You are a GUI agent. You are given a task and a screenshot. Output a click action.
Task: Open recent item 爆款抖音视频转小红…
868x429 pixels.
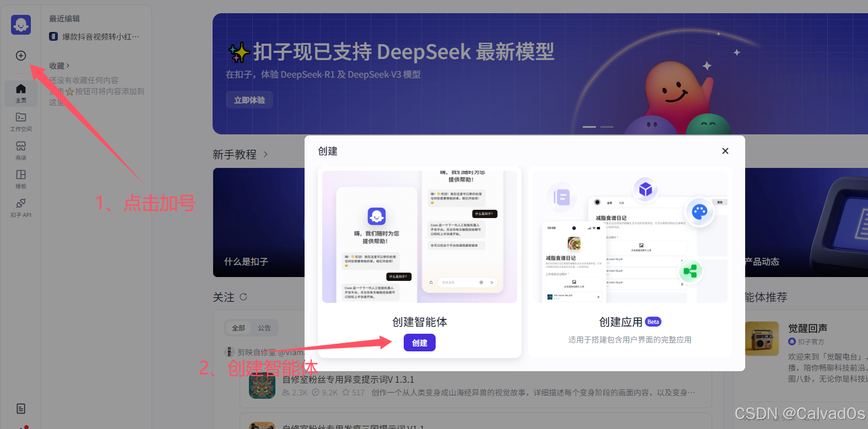pos(95,36)
